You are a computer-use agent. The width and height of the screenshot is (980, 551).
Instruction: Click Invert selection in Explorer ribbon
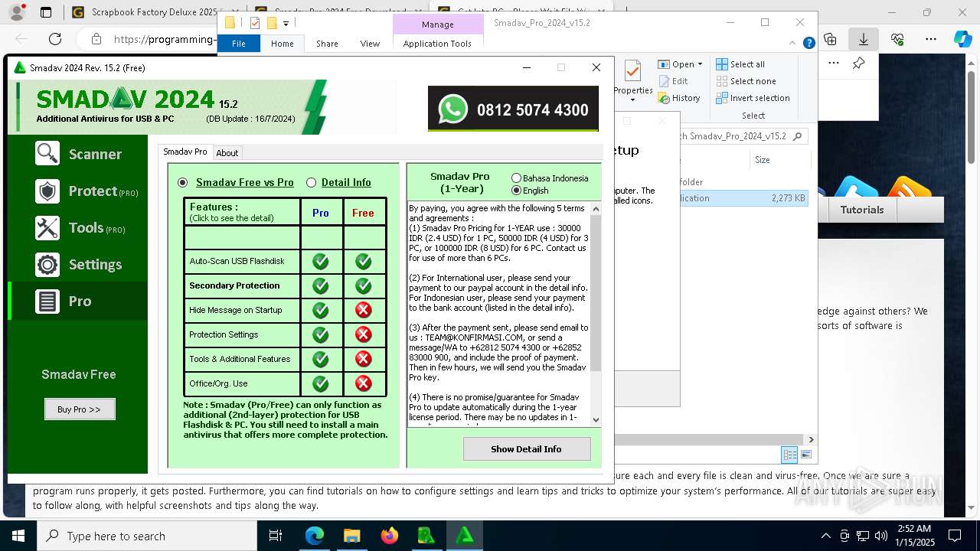753,98
